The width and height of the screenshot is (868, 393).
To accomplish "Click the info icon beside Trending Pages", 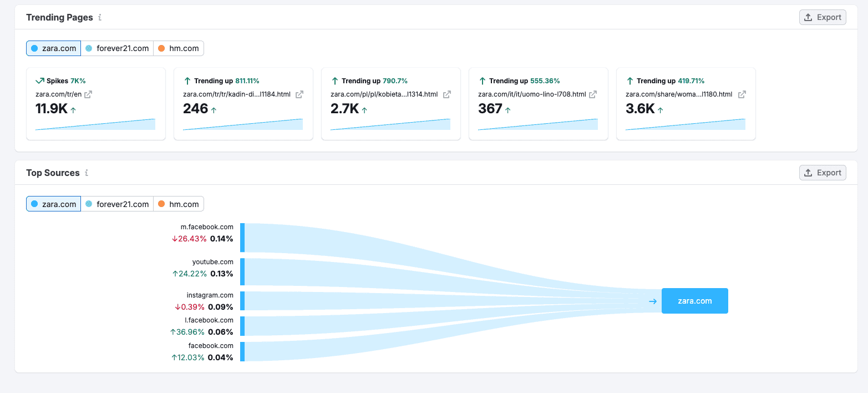I will tap(100, 17).
